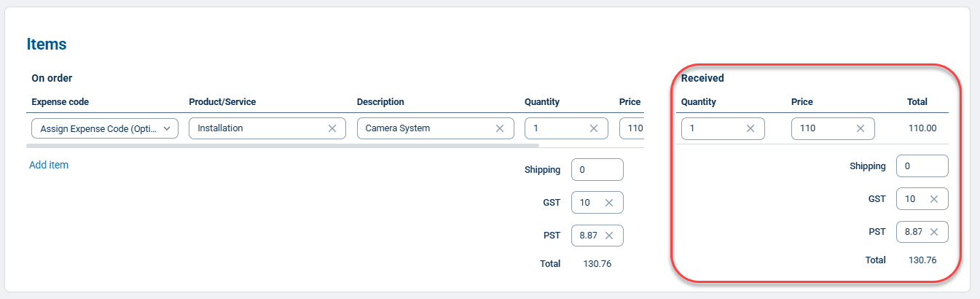Click the Received Shipping input field
980x299 pixels.
pos(922,166)
